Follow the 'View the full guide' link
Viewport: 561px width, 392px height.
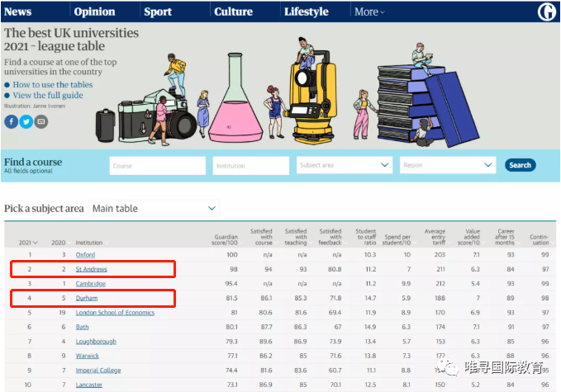pyautogui.click(x=48, y=96)
